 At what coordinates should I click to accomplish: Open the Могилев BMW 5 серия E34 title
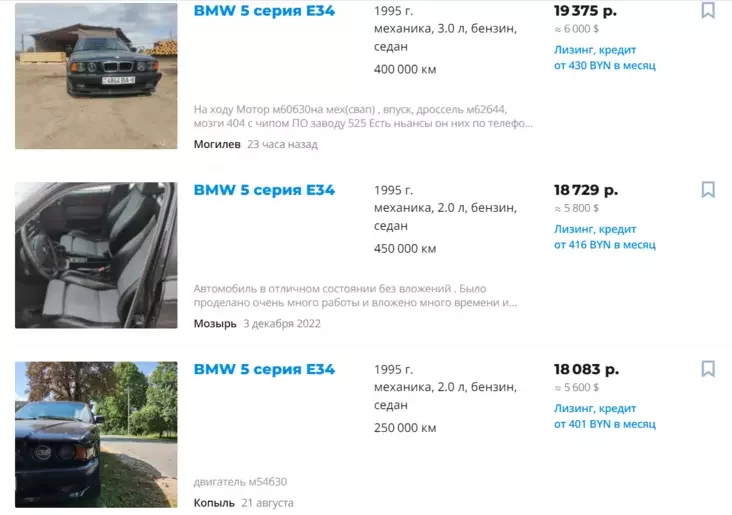point(264,11)
